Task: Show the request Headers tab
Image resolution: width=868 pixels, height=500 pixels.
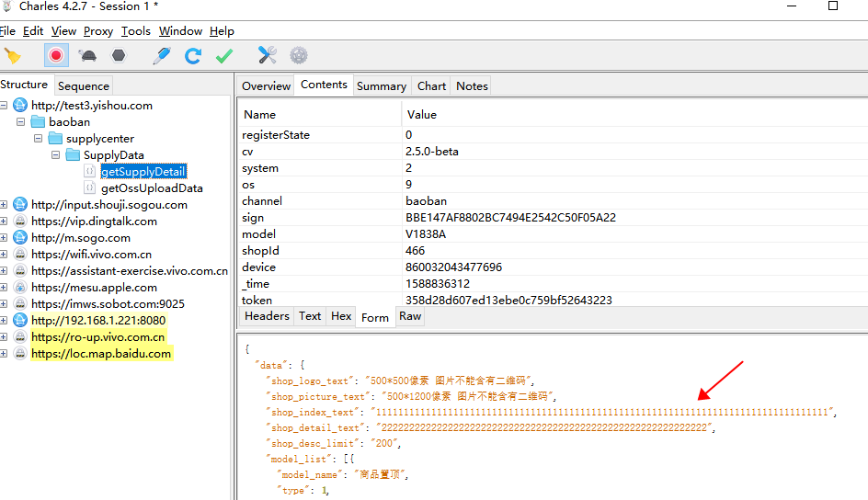Action: 267,316
